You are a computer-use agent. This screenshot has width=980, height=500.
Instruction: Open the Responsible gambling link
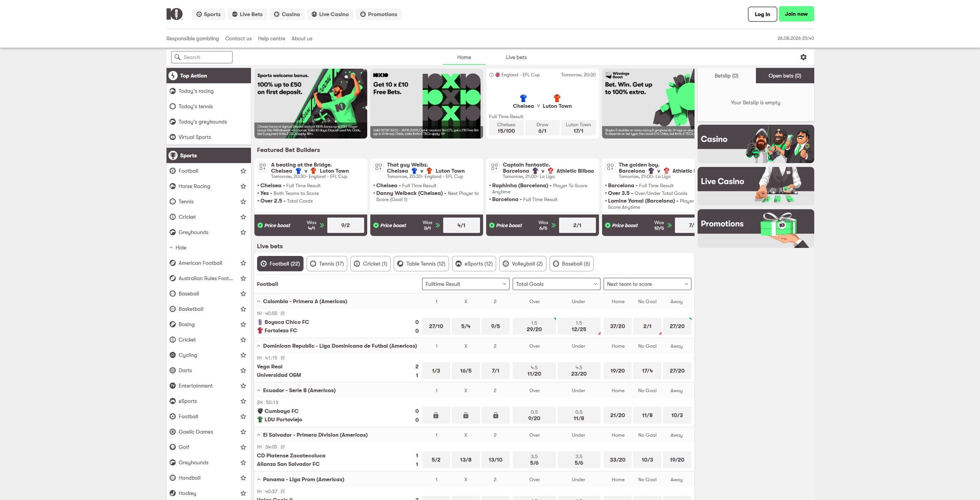click(192, 38)
